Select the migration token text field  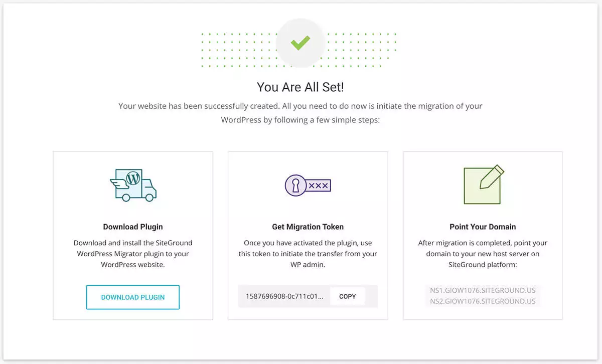click(x=284, y=296)
